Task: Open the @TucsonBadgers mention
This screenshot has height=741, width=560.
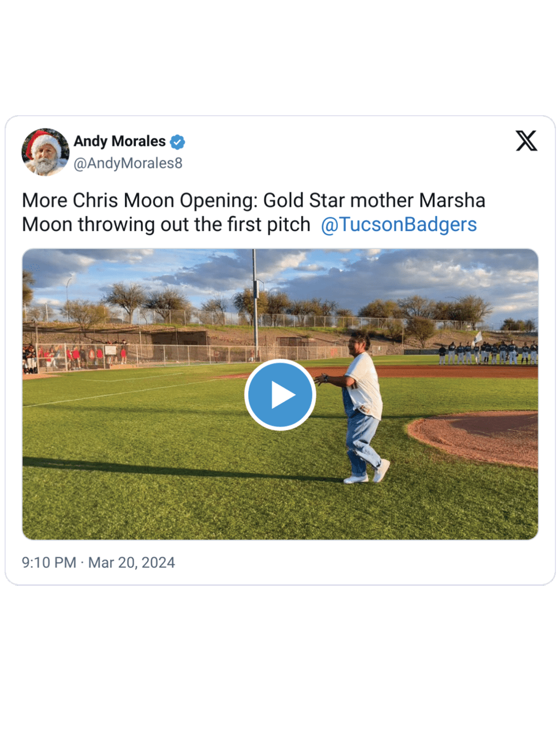Action: (399, 225)
